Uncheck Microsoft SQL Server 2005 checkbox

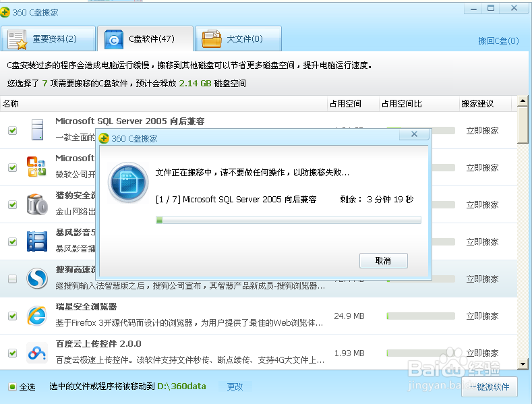(x=13, y=130)
